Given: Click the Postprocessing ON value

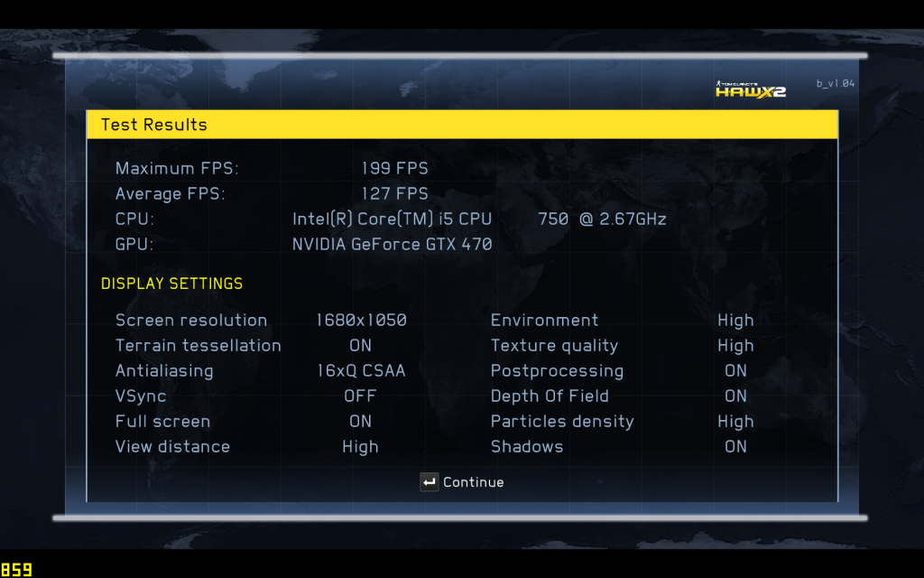Looking at the screenshot, I should click(x=735, y=371).
